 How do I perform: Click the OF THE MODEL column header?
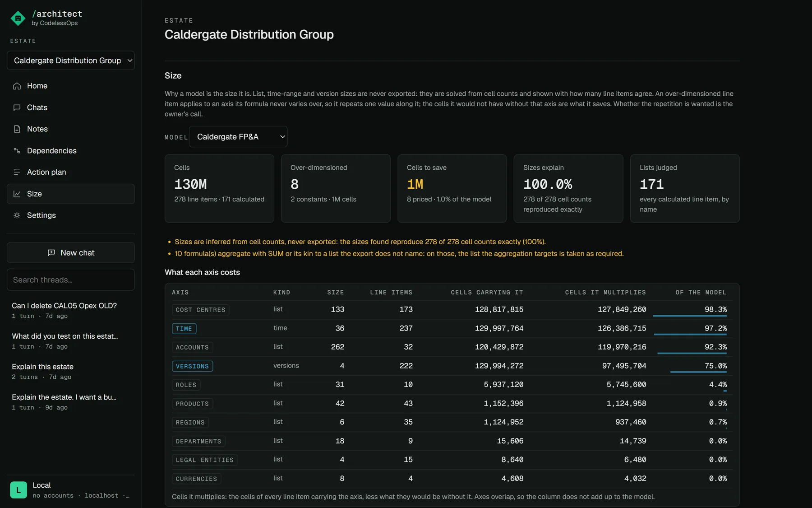pos(701,293)
